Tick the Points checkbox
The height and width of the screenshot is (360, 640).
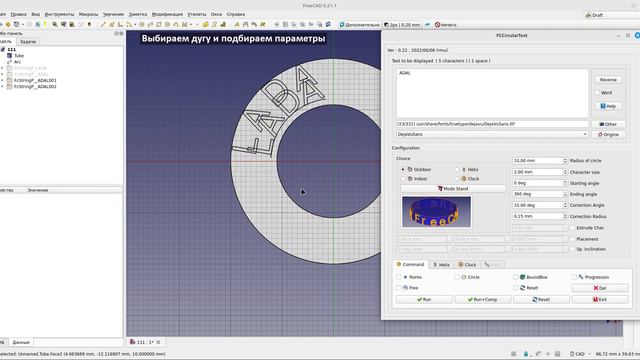pyautogui.click(x=399, y=277)
